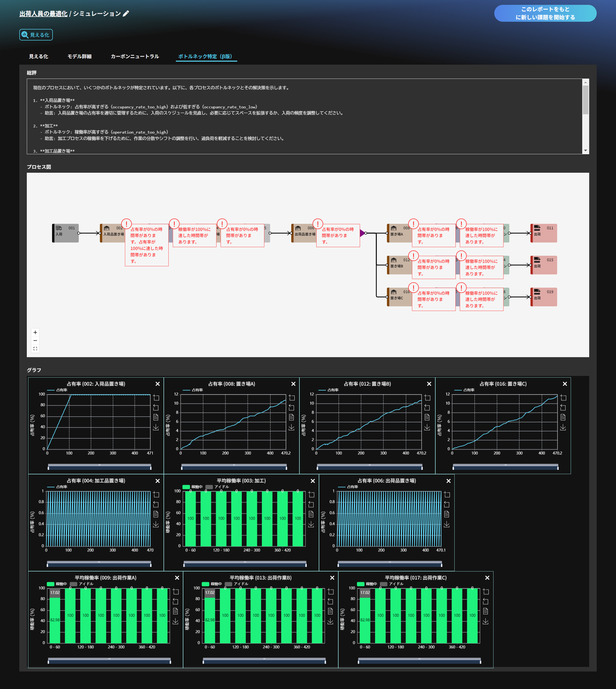Image resolution: width=616 pixels, height=689 pixels.
Task: Toggle アイドル legend in 加工 chart
Action: pyautogui.click(x=218, y=487)
